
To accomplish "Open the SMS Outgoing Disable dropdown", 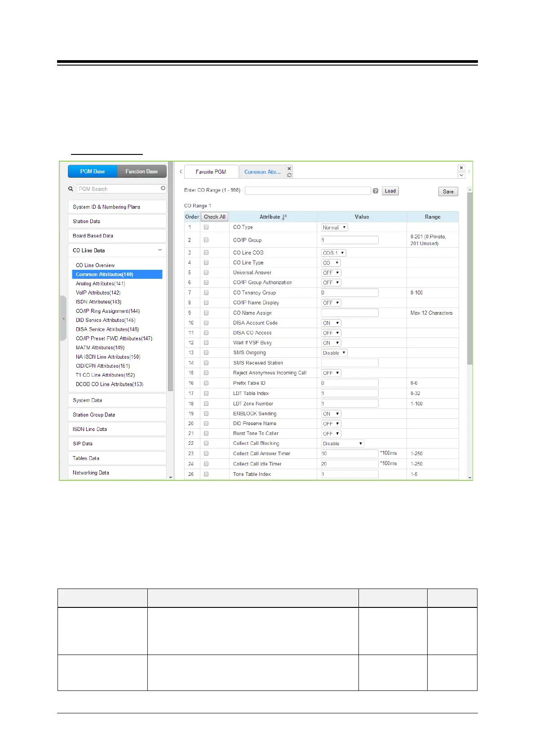I will (334, 353).
